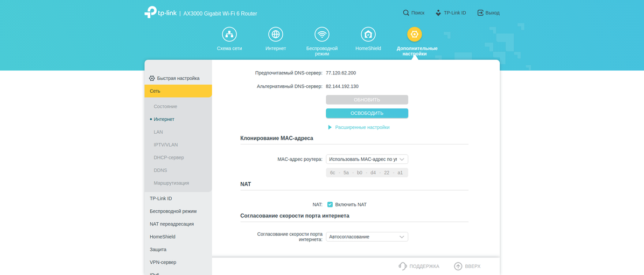Click the Quick Setup gear icon

[152, 78]
